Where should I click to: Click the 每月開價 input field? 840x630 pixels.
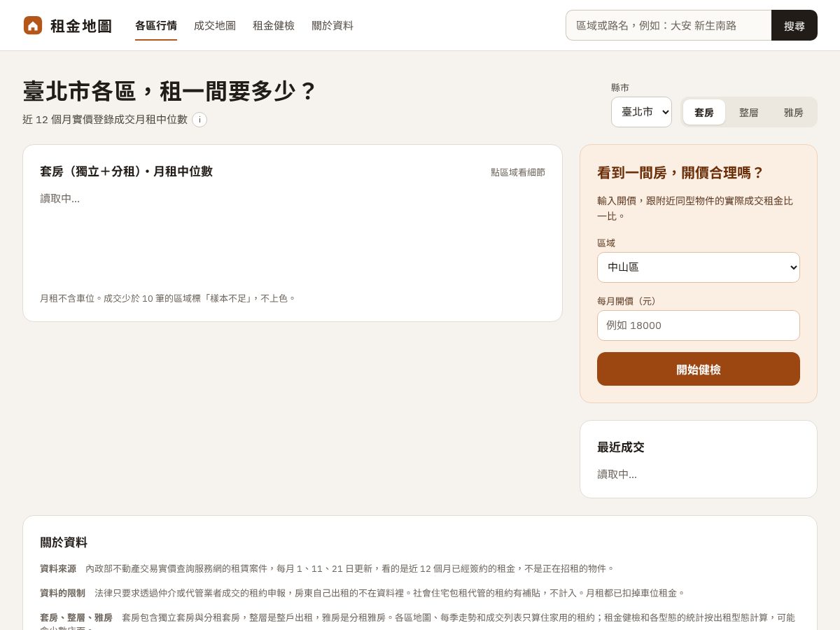(699, 325)
